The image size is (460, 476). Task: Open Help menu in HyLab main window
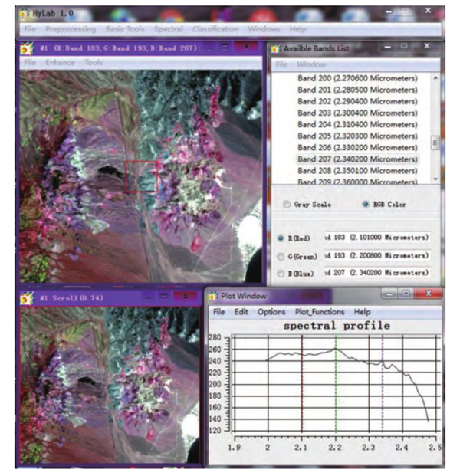click(x=297, y=29)
